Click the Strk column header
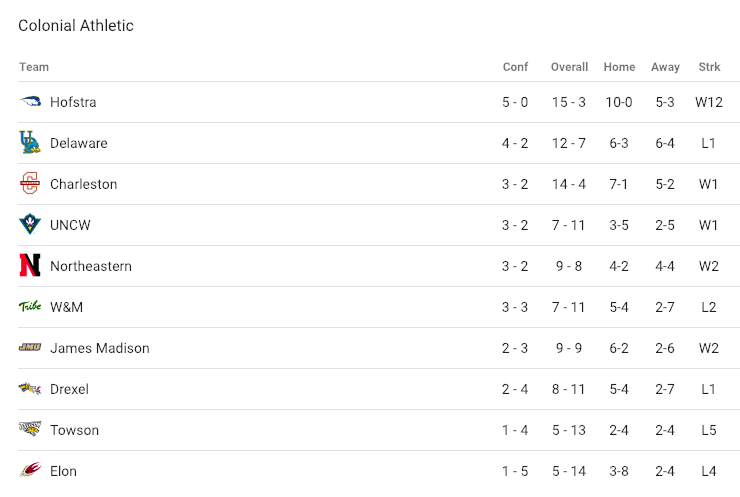 click(709, 67)
